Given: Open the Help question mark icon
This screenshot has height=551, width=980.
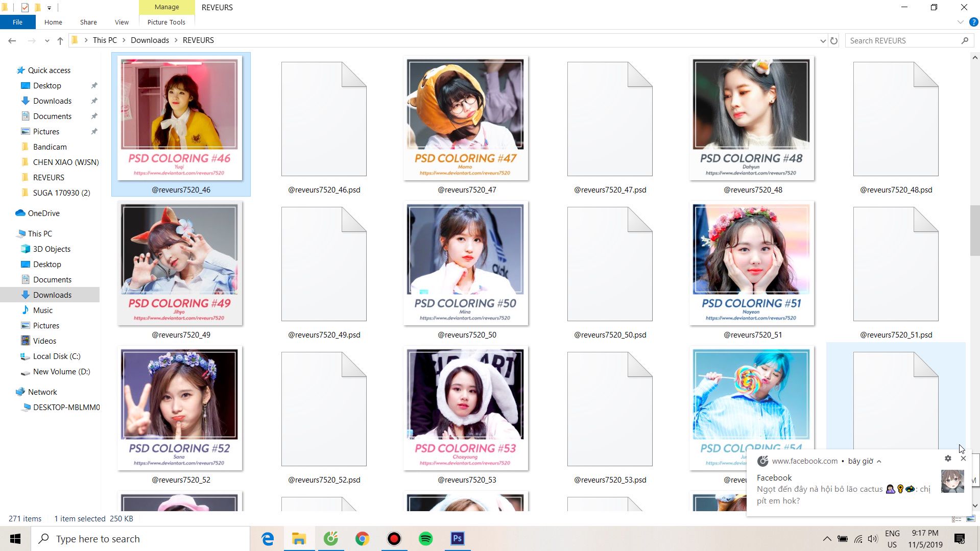Looking at the screenshot, I should click(973, 22).
